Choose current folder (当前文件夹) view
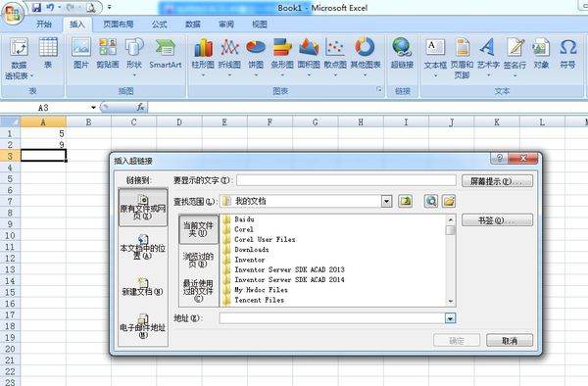588x386 pixels. click(x=198, y=229)
